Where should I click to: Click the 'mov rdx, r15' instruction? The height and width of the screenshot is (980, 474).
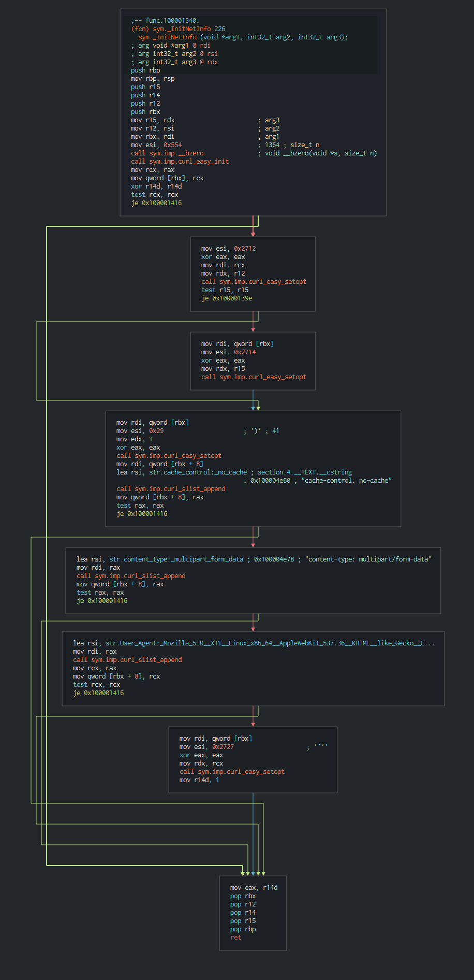pos(223,369)
